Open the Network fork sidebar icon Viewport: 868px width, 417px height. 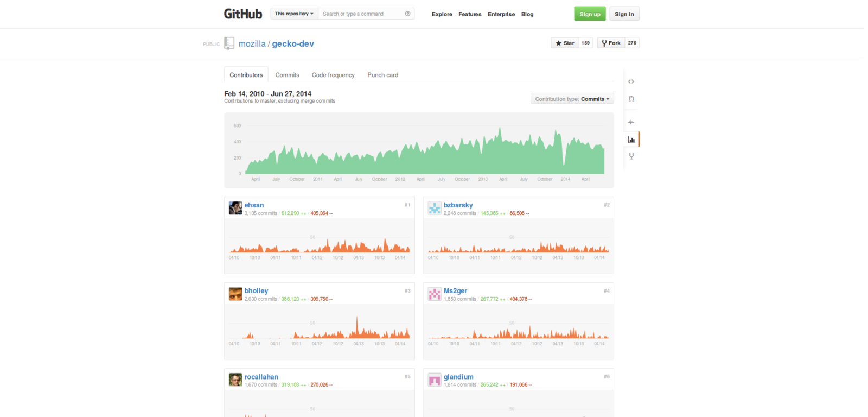pos(631,156)
